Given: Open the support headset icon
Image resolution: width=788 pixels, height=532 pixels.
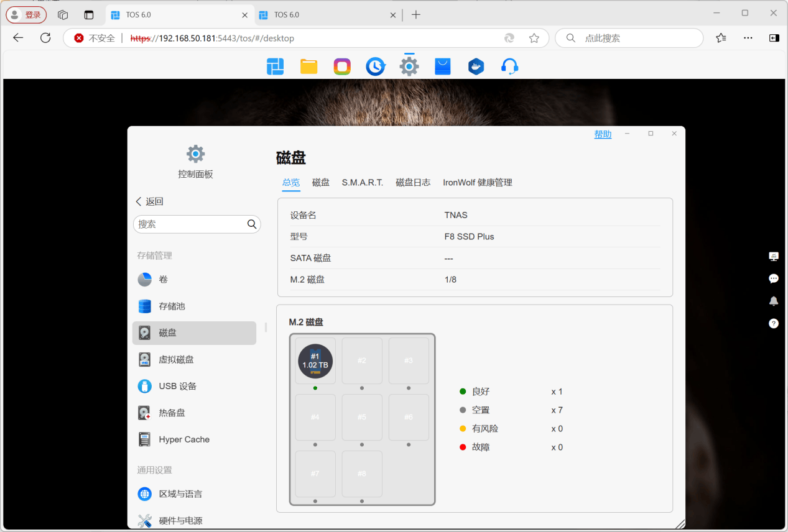Looking at the screenshot, I should 509,66.
